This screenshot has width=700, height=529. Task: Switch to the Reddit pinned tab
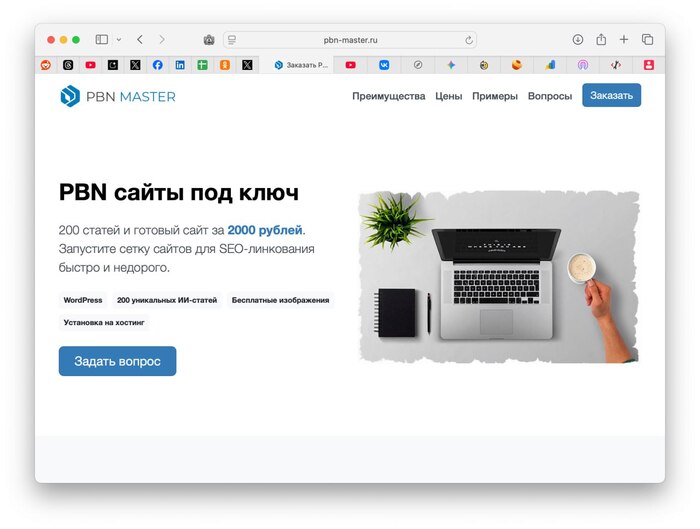pyautogui.click(x=46, y=65)
